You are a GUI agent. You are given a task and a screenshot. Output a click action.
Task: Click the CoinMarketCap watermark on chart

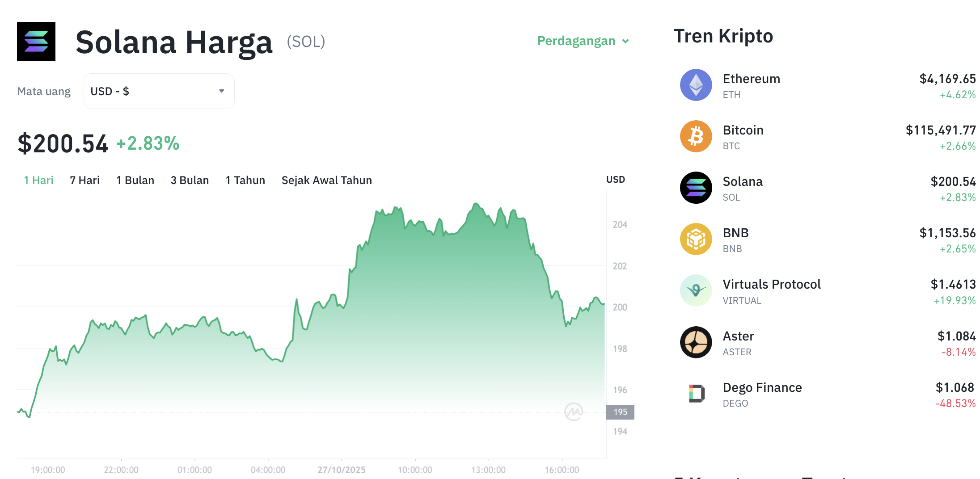click(x=574, y=412)
